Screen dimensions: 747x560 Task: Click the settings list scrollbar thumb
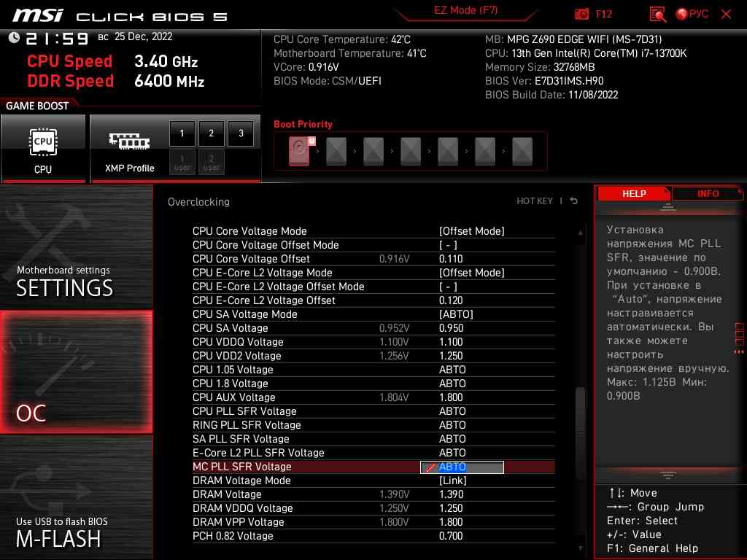(580, 433)
